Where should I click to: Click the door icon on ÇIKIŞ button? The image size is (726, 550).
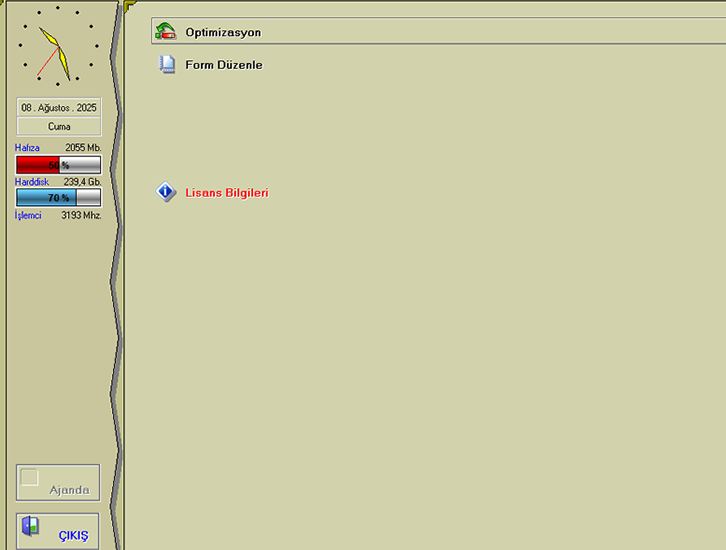click(x=32, y=526)
